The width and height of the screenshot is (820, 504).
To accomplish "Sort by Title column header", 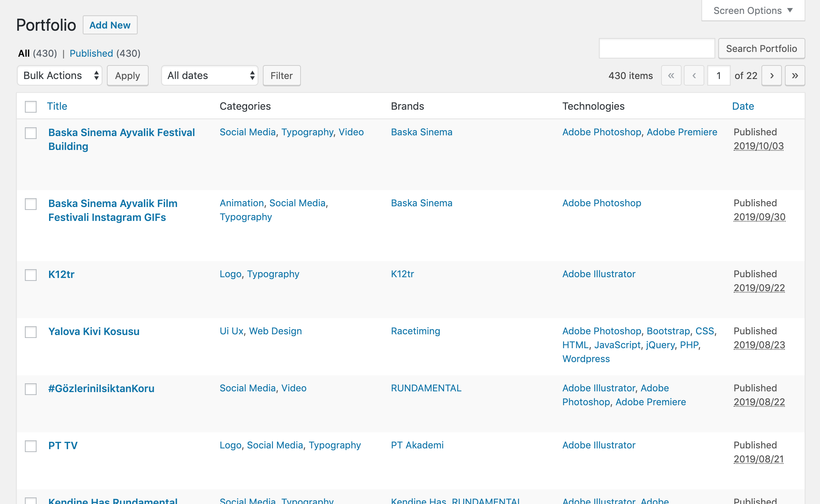I will point(57,106).
